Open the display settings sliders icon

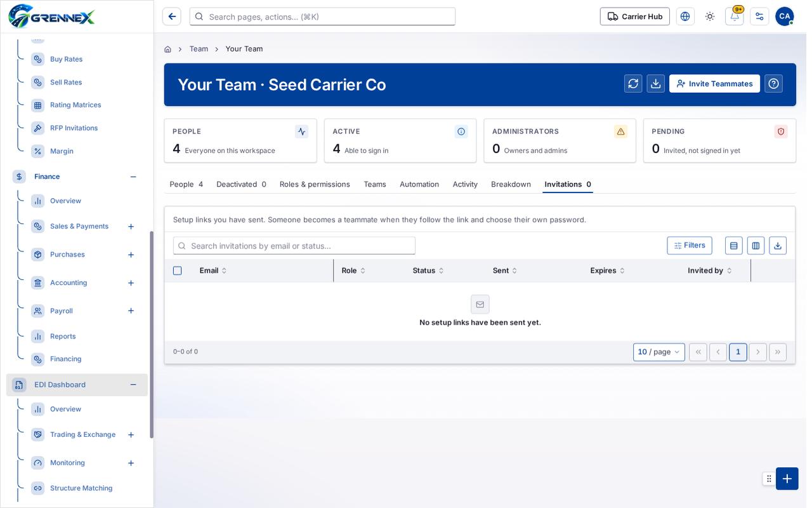[759, 17]
